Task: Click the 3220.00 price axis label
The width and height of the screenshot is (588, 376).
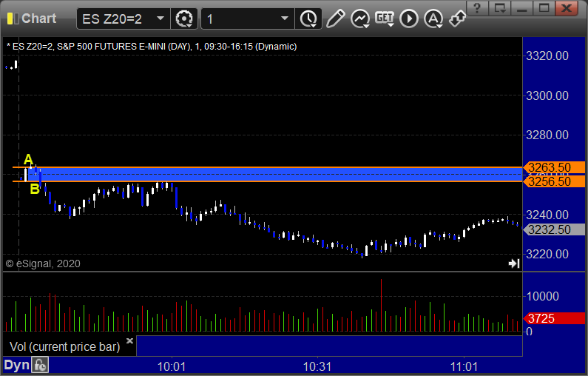Action: coord(547,255)
